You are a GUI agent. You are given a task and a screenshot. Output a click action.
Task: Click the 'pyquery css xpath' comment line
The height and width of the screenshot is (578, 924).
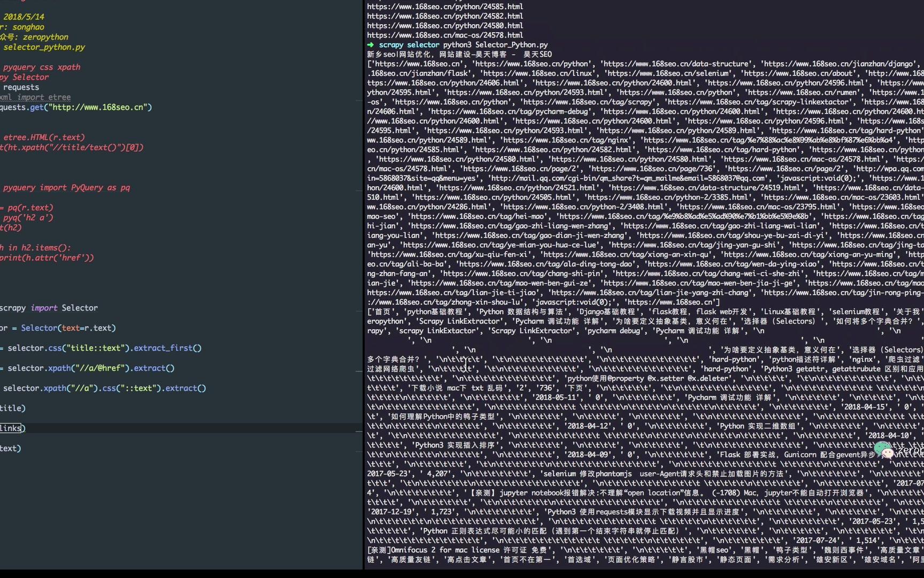42,67
